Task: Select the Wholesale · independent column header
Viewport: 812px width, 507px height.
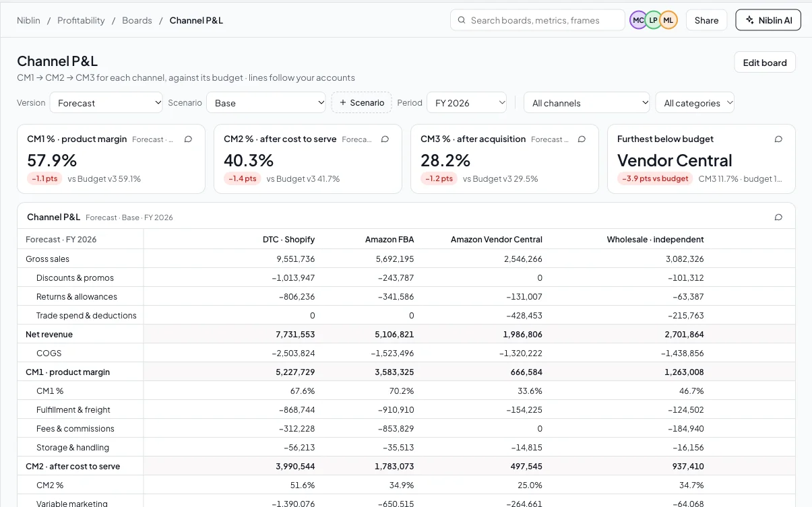Action: [655, 240]
